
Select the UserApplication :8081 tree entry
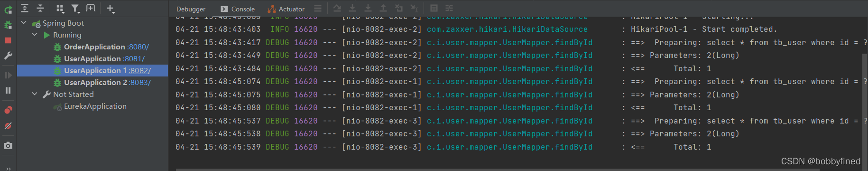[92, 58]
